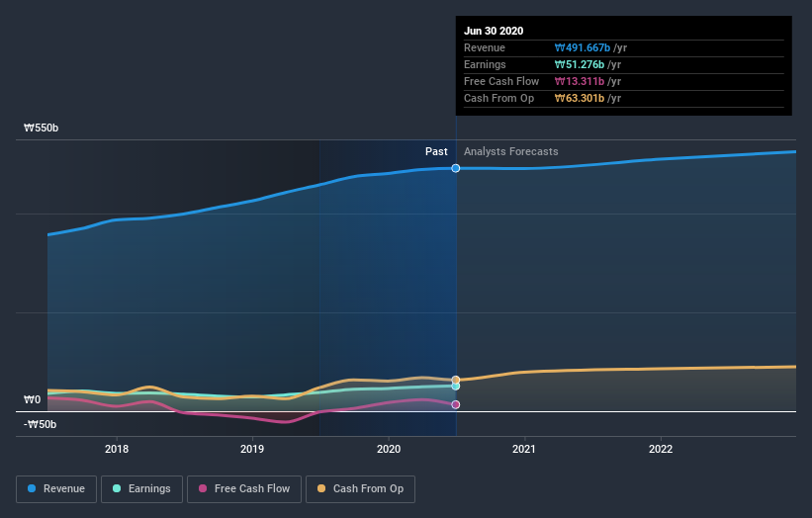Click the ₩491.667b revenue value in tooltip
Screen dimensions: 812x518
click(583, 47)
